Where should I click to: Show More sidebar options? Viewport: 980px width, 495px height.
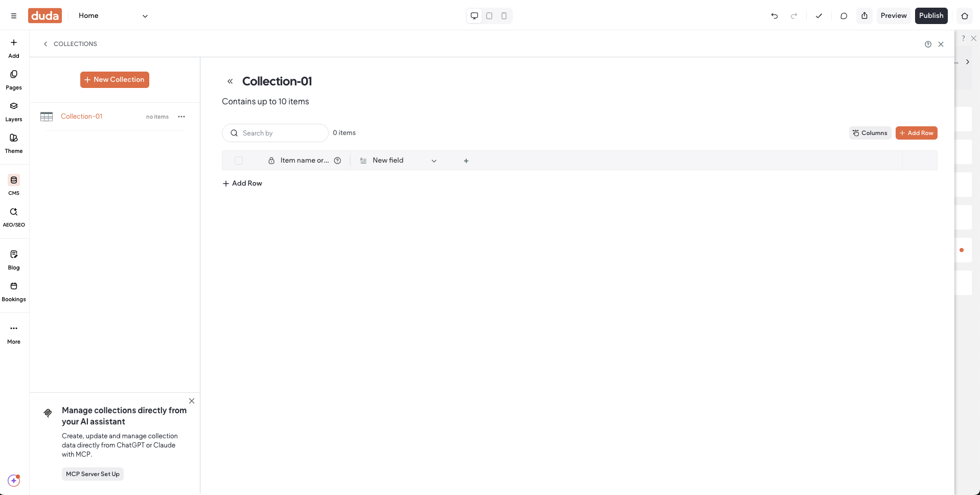[14, 334]
